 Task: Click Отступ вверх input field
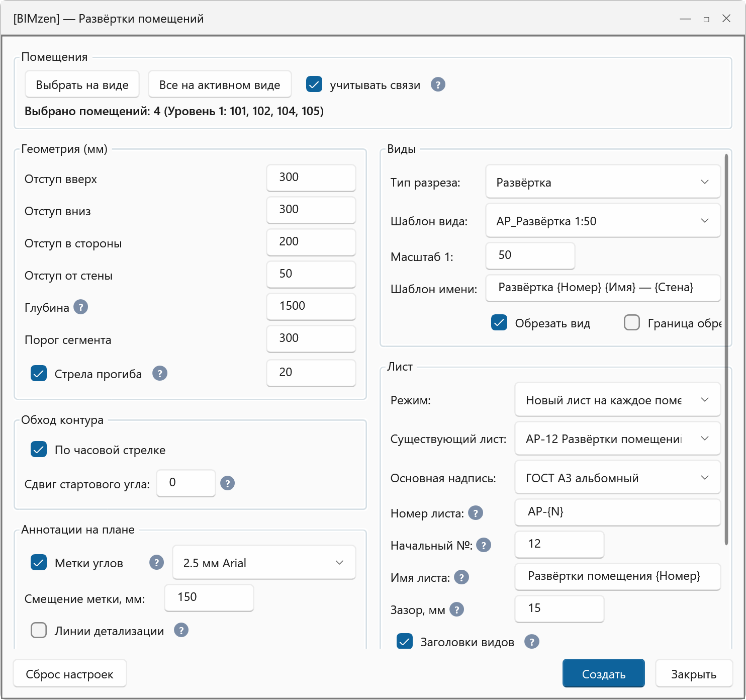[311, 178]
